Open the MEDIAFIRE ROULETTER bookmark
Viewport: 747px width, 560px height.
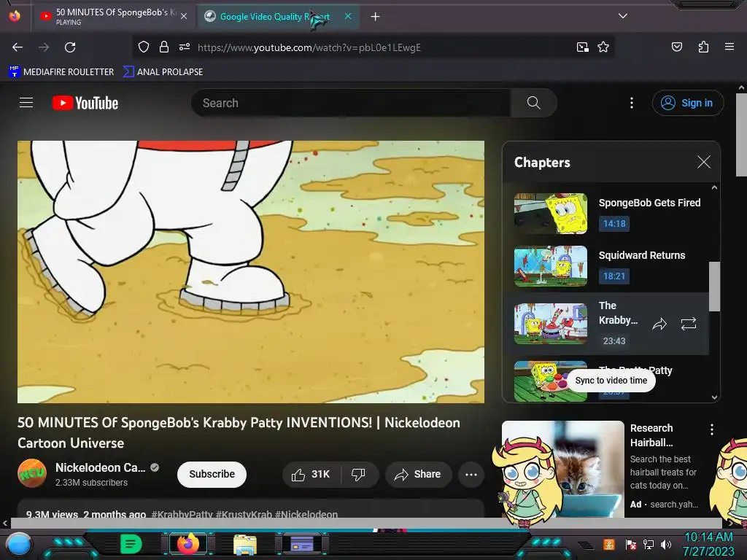61,72
